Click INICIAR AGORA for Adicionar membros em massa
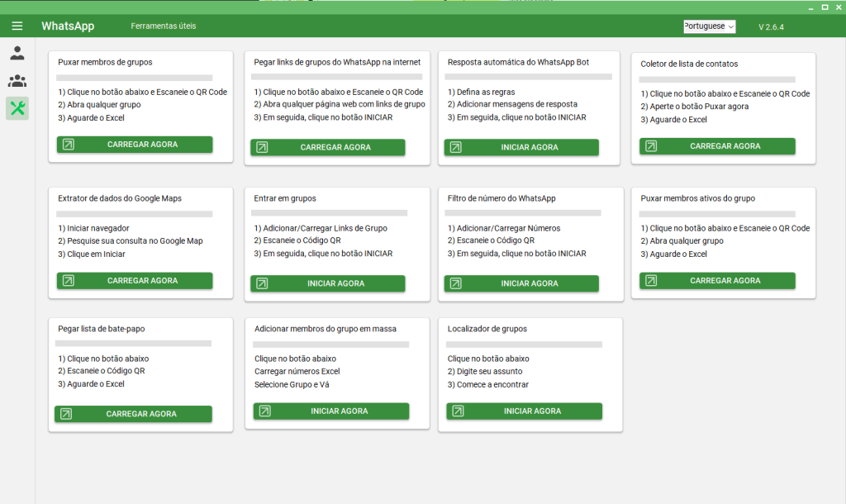This screenshot has height=504, width=846. [331, 411]
